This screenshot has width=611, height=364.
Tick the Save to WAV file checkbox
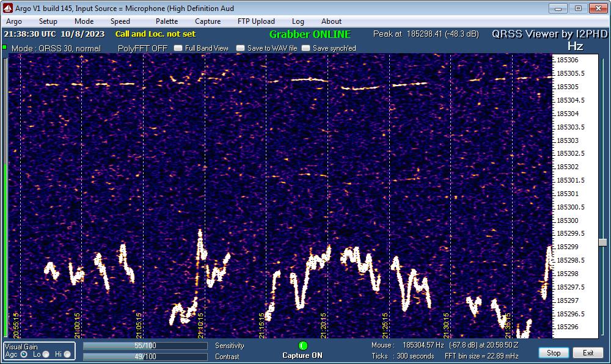pos(240,48)
